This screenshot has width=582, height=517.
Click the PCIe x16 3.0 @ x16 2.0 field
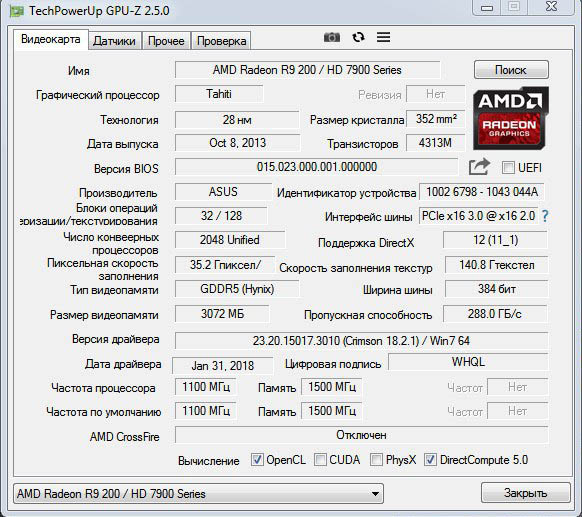478,216
